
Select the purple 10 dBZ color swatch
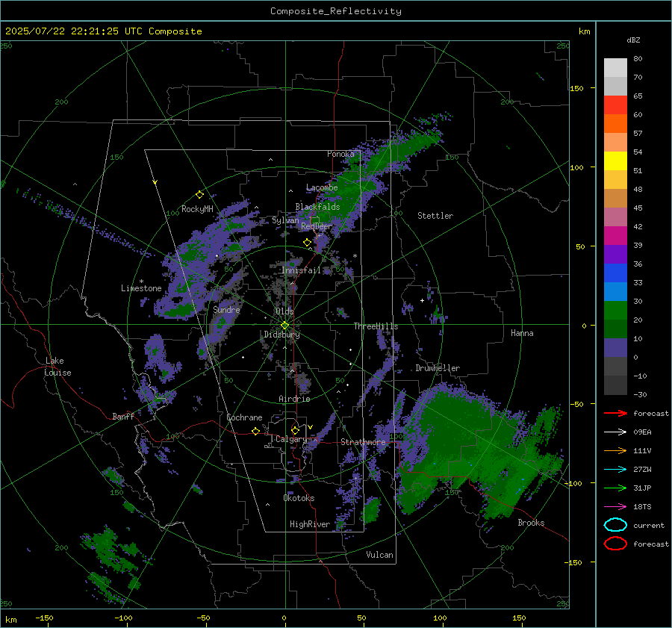click(x=615, y=347)
